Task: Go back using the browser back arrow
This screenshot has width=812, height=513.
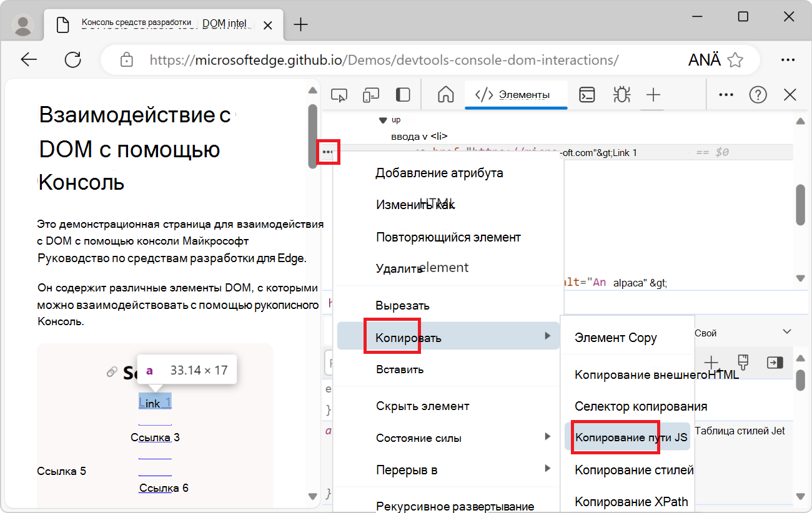Action: (29, 59)
